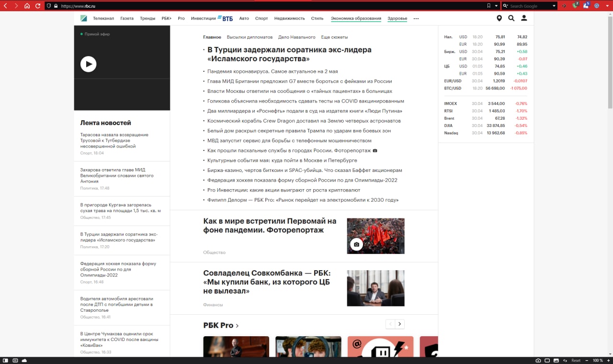
Task: Open the Инвестиции ВТБ menu item
Action: (212, 18)
